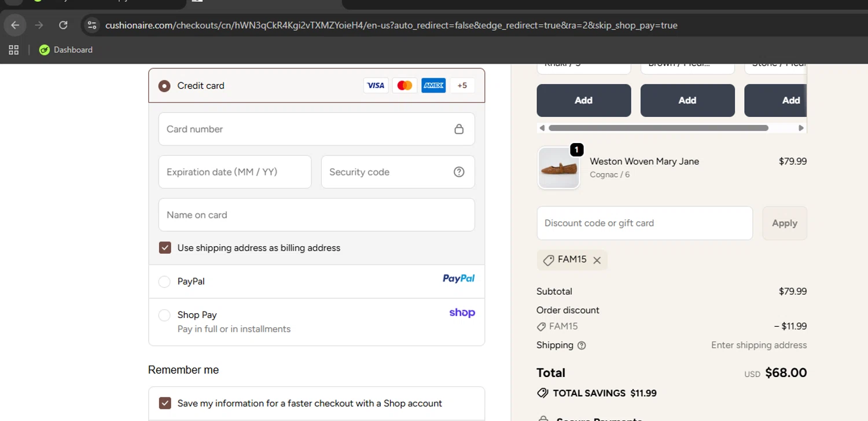This screenshot has height=421, width=868.
Task: Click the TOTAL SAVINGS tag icon
Action: [x=543, y=393]
